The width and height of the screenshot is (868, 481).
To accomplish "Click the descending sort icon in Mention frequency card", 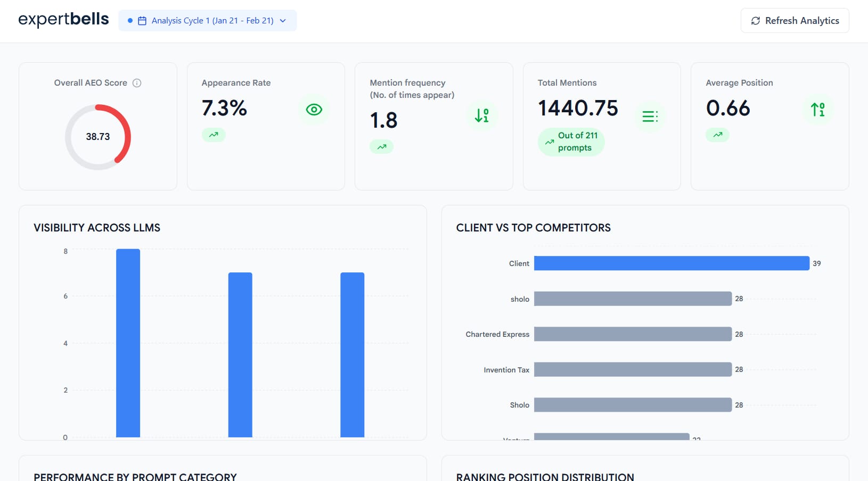I will [x=482, y=115].
